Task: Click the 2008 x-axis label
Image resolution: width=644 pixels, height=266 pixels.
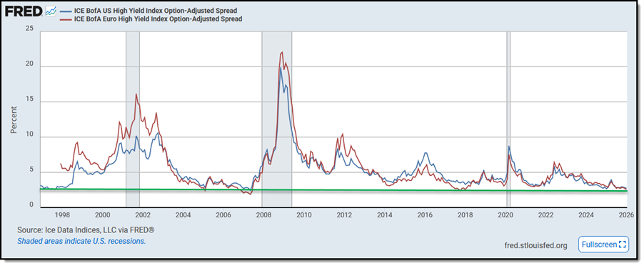Action: click(263, 215)
